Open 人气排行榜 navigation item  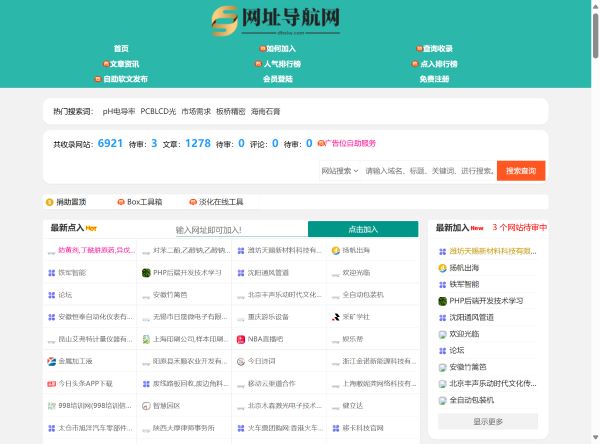(x=282, y=64)
